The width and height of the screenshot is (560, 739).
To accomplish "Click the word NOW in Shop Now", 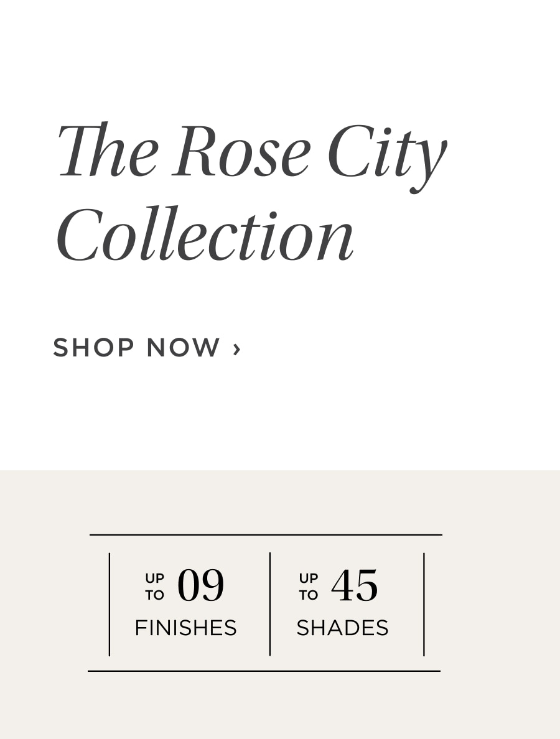I will click(x=184, y=347).
